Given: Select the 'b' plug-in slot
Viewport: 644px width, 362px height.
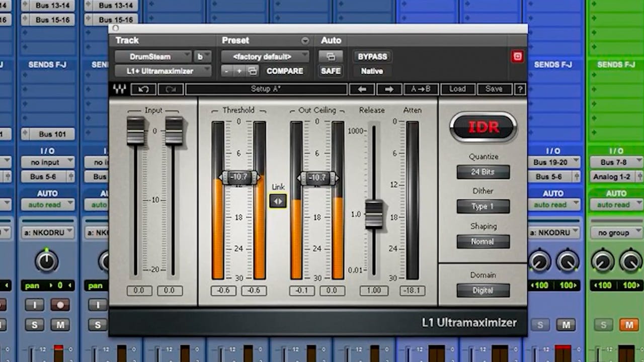Looking at the screenshot, I should pyautogui.click(x=202, y=56).
